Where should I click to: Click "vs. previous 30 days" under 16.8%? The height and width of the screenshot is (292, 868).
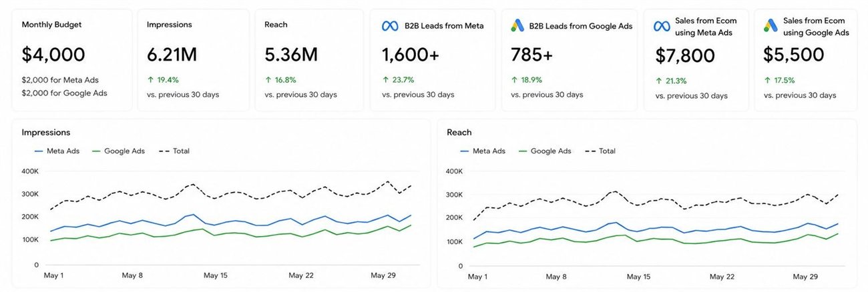(x=301, y=94)
